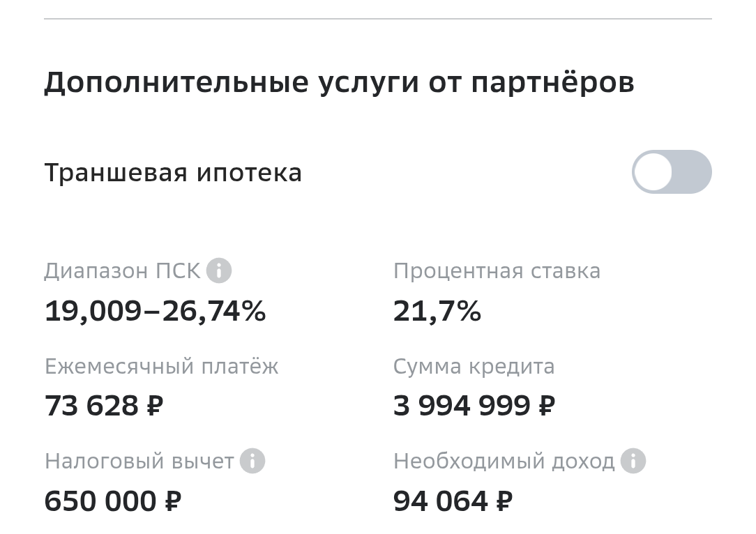
Task: Select the 3 994 999 ₽ loan amount
Action: tap(474, 406)
